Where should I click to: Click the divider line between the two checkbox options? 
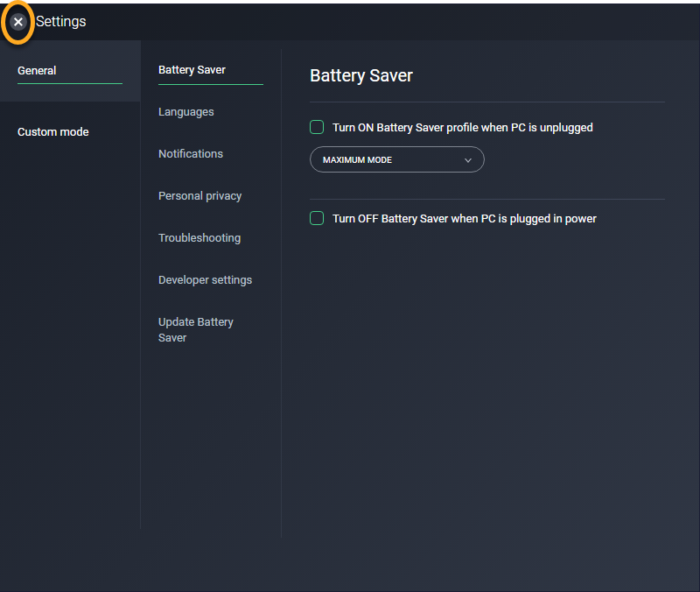[487, 199]
